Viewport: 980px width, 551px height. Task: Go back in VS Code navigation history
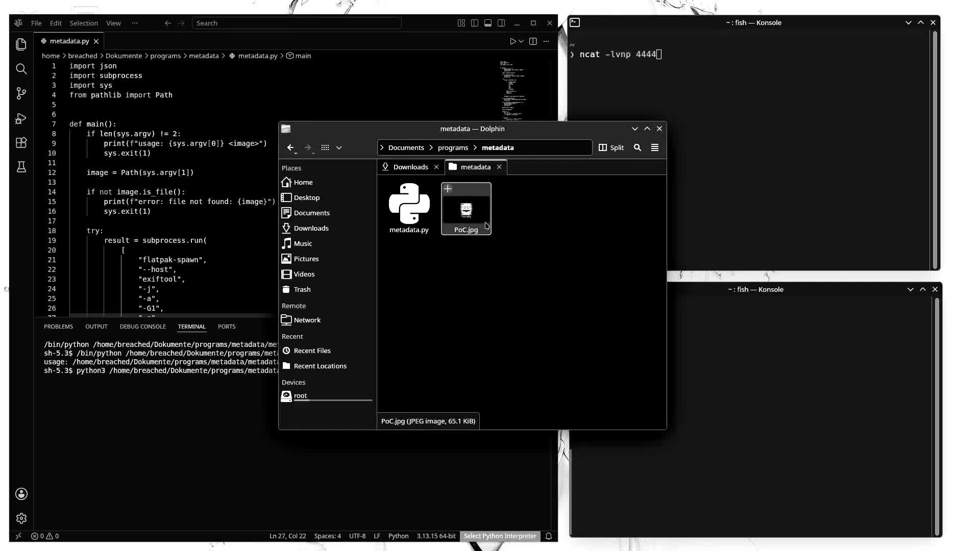pos(168,23)
